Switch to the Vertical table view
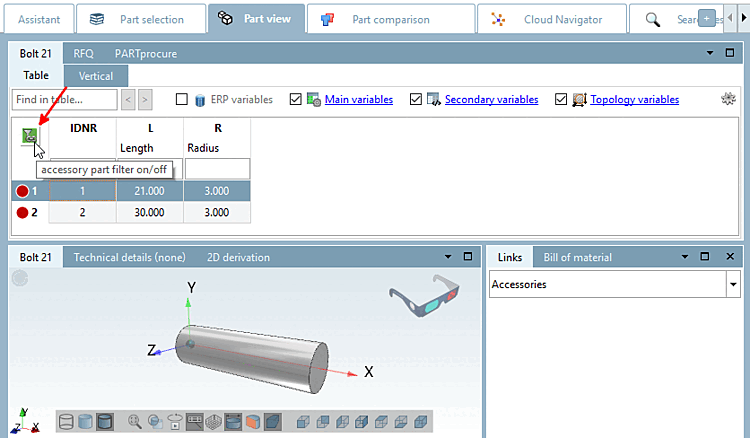750x438 pixels. coord(96,76)
